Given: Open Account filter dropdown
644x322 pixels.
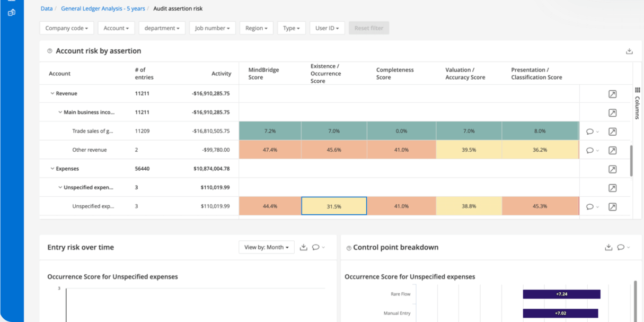Looking at the screenshot, I should pos(116,28).
